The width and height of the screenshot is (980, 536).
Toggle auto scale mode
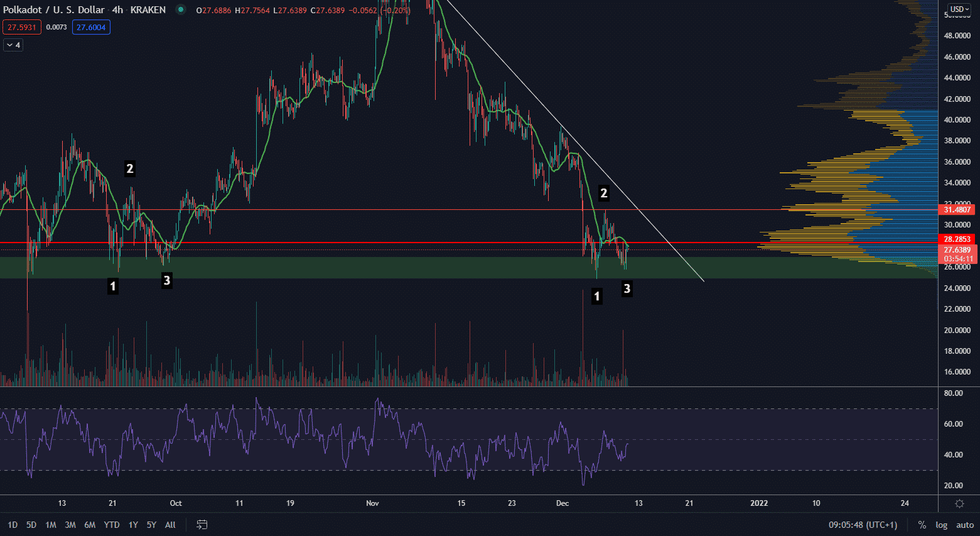pyautogui.click(x=965, y=525)
